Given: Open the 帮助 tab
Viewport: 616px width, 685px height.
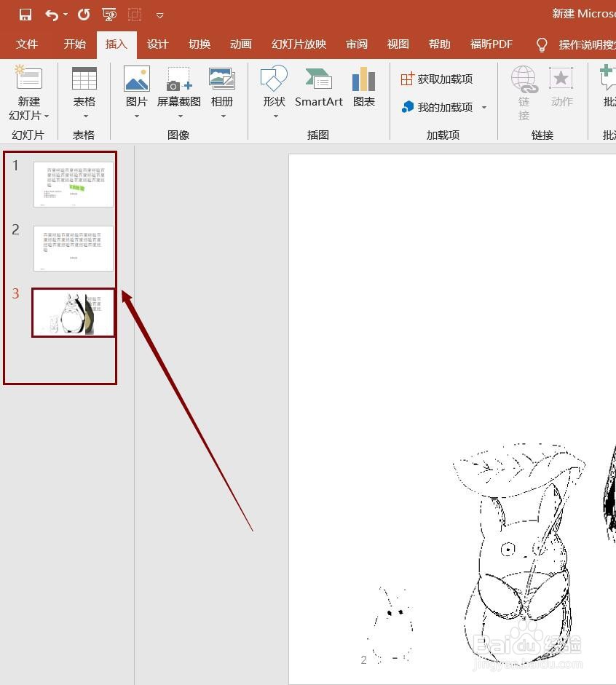Looking at the screenshot, I should (x=440, y=44).
